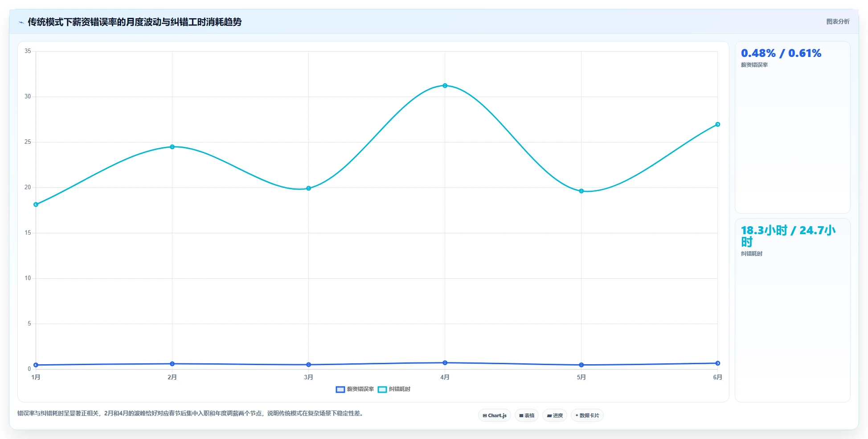
Task: Click the March data point on cyan line
Action: [308, 188]
